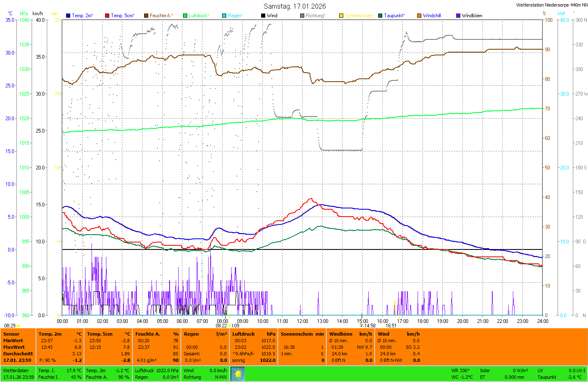Click the blue Temp. 2m legend square

68,16
